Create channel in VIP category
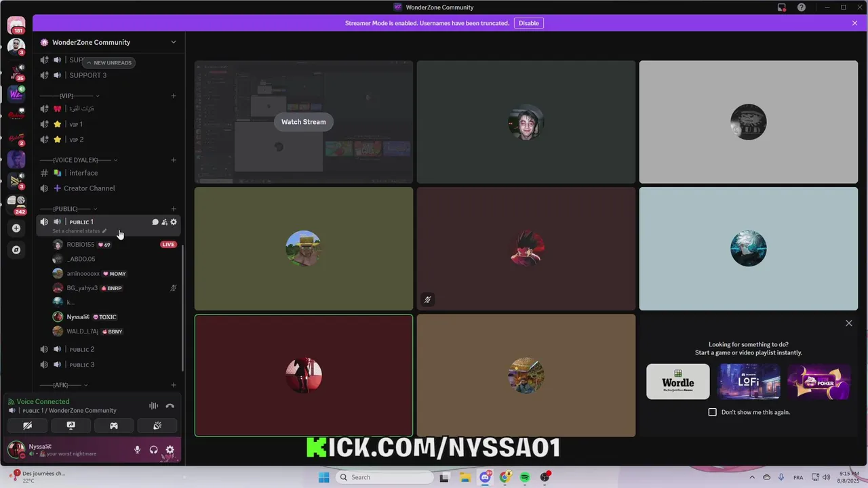The width and height of the screenshot is (868, 488). pos(174,96)
